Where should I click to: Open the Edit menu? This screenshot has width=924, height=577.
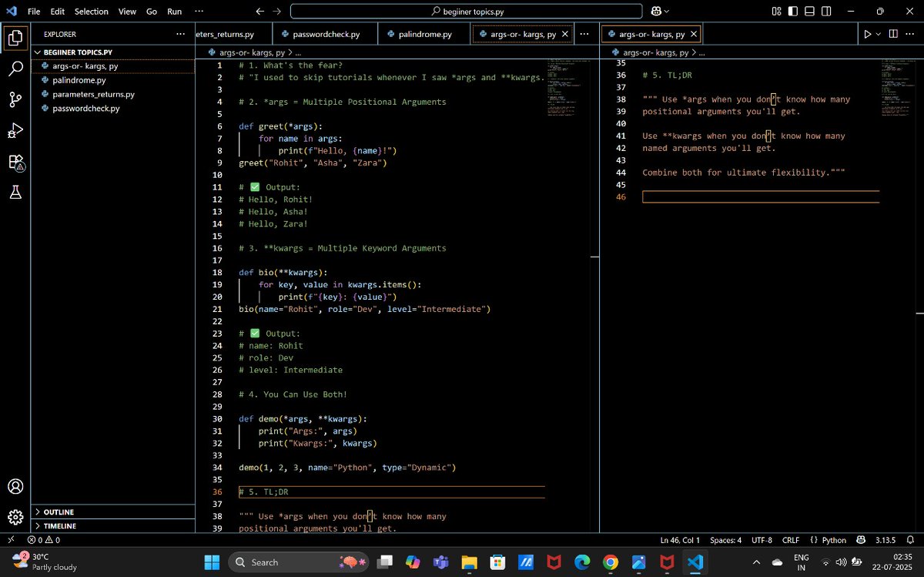click(58, 12)
